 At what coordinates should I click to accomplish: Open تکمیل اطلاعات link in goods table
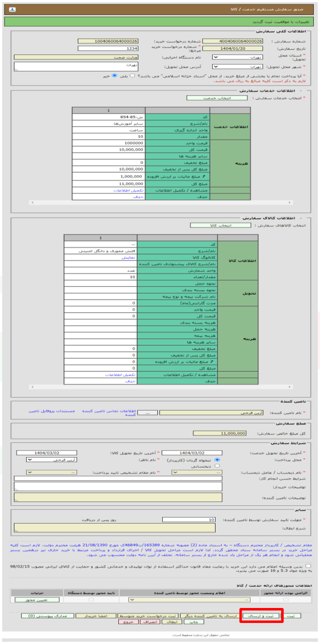(122, 375)
